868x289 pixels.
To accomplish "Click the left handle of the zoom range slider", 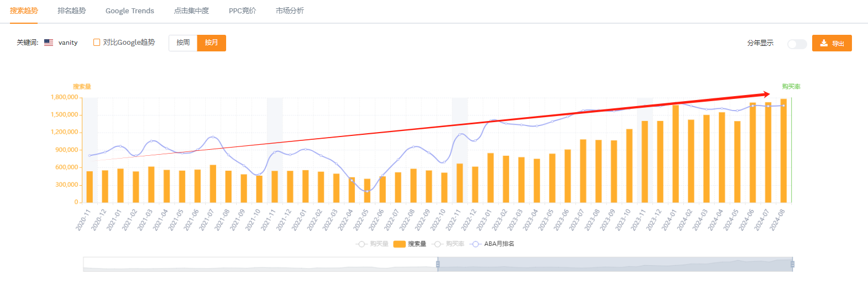I will [438, 264].
